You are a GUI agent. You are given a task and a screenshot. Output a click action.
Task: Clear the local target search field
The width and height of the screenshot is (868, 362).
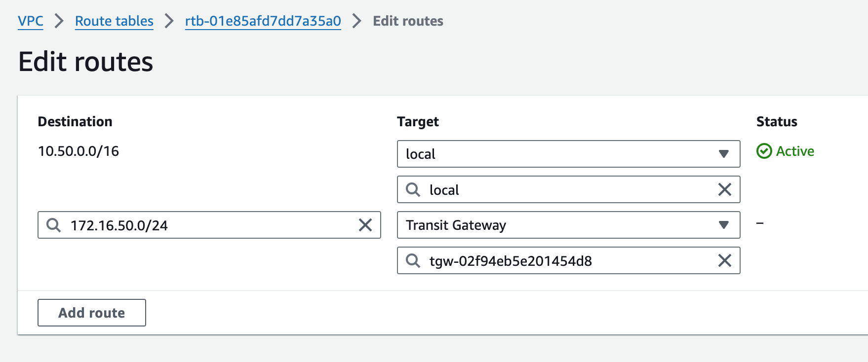[725, 189]
